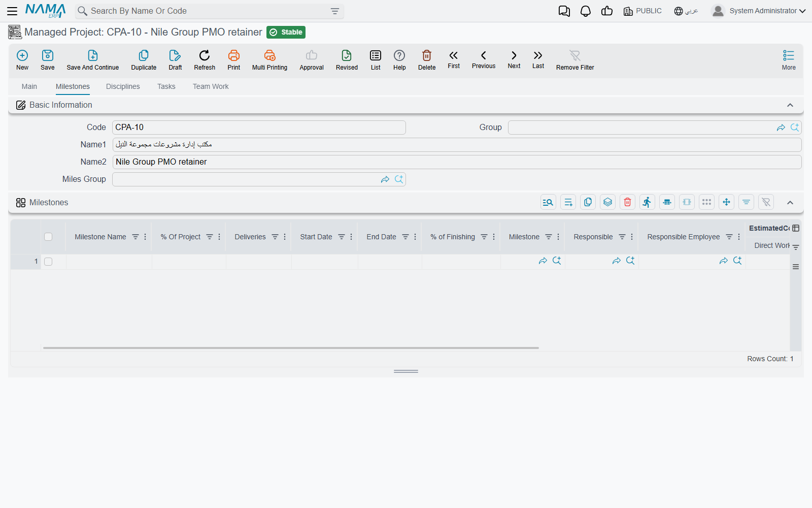Screen dimensions: 812x508
Task: Open the notifications bell
Action: point(586,11)
